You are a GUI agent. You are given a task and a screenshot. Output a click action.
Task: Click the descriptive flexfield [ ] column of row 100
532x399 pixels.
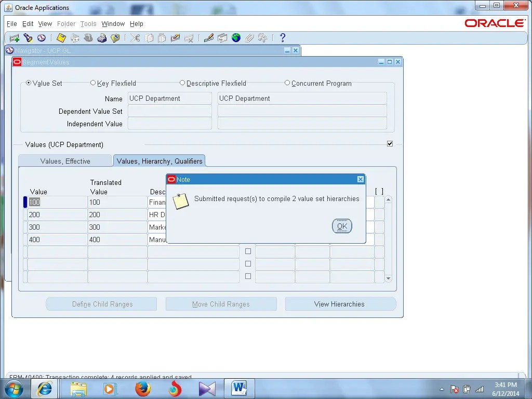[x=379, y=202]
